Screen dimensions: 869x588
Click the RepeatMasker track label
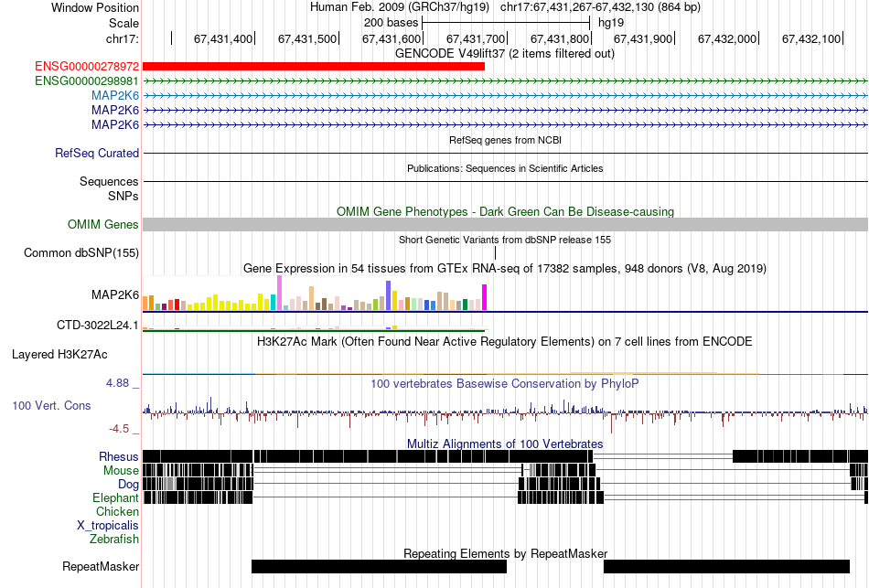coord(101,566)
